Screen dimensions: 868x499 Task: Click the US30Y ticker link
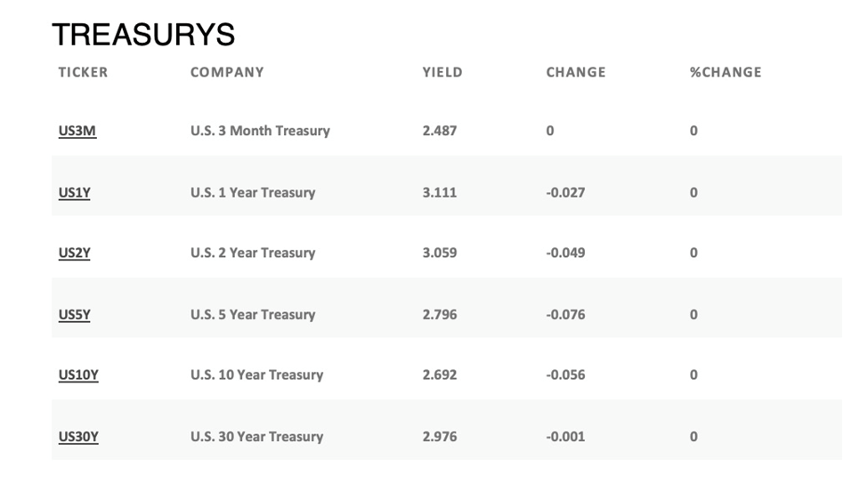78,436
